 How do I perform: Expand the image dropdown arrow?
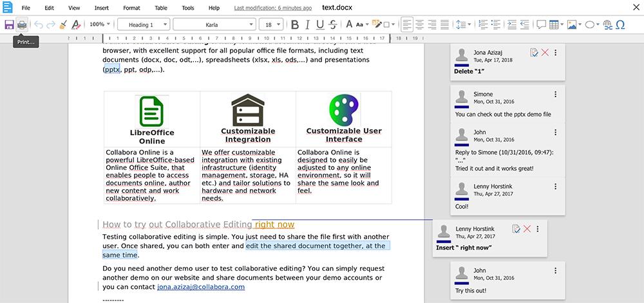(580, 24)
